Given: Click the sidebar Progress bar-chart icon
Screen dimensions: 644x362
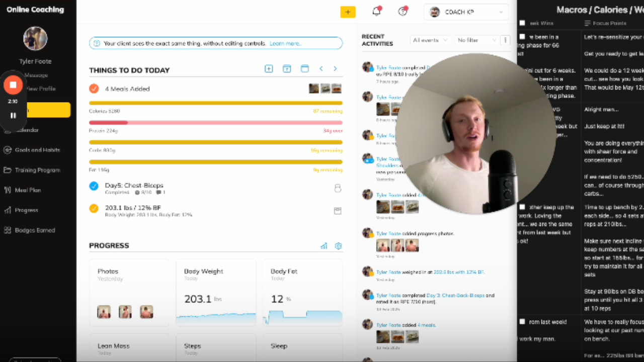Looking at the screenshot, I should coord(7,210).
